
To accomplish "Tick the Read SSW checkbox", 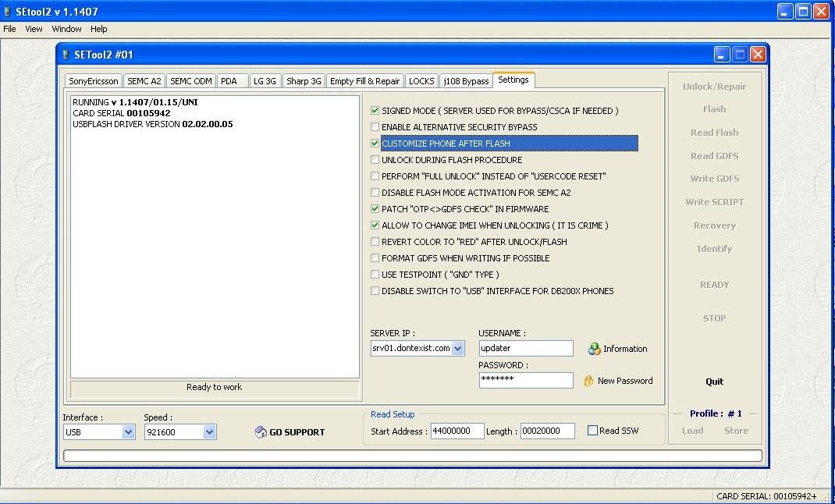I will [x=592, y=431].
